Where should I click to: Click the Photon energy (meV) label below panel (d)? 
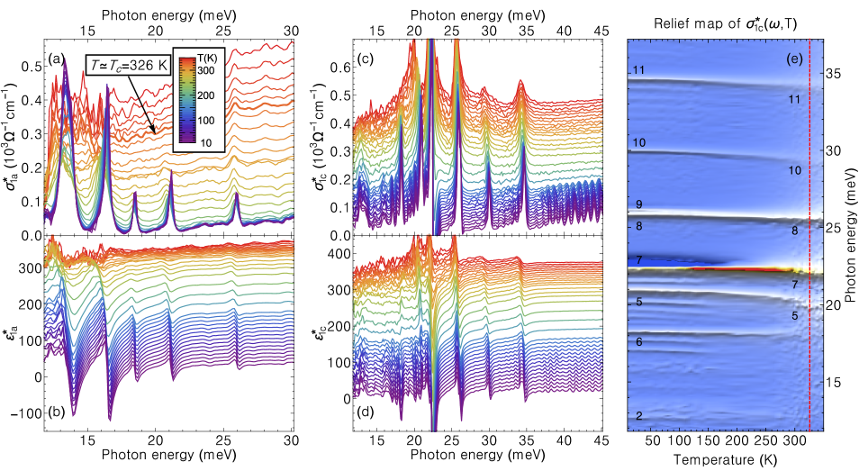[x=478, y=455]
